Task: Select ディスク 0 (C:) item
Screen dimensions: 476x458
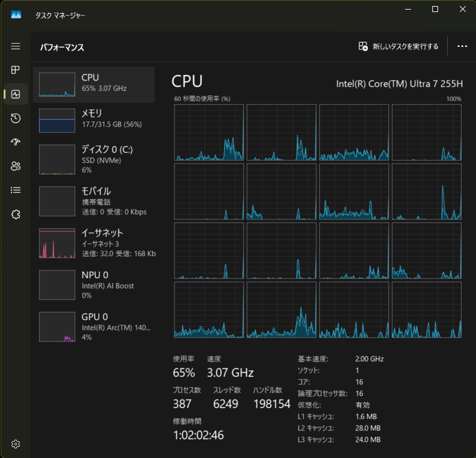Action: 94,159
